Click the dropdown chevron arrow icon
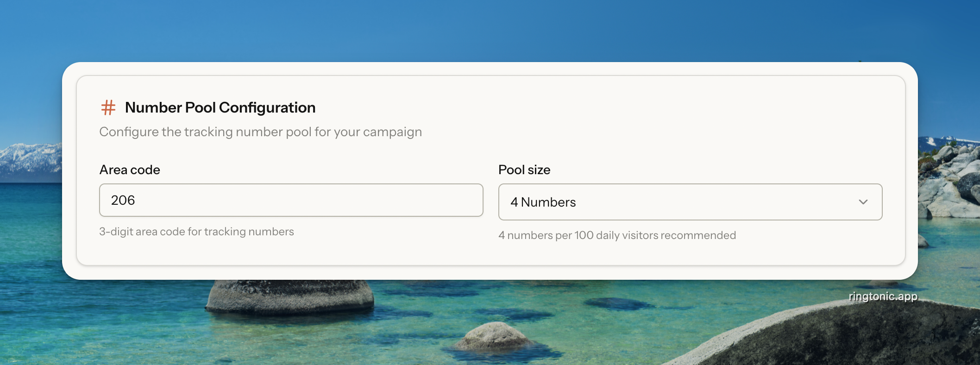 [863, 202]
